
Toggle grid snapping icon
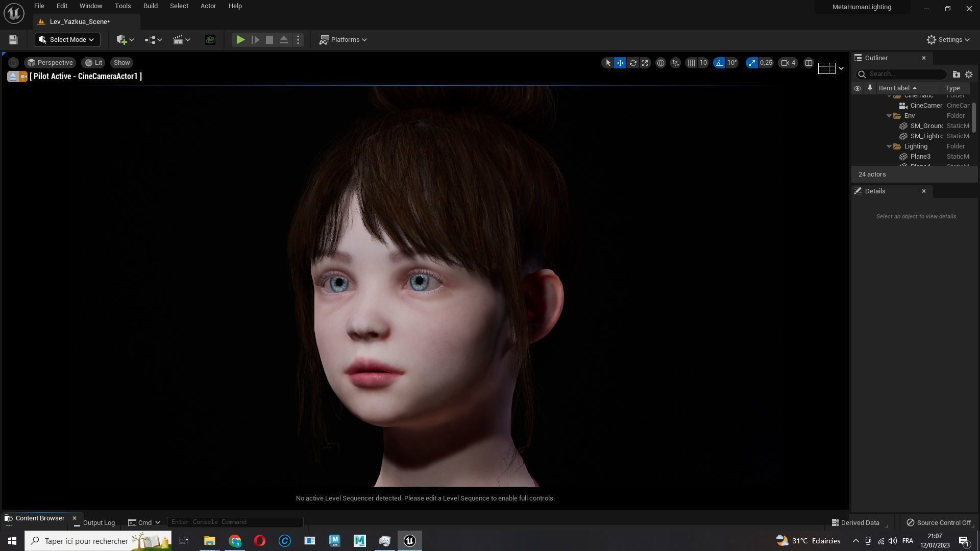pyautogui.click(x=691, y=63)
